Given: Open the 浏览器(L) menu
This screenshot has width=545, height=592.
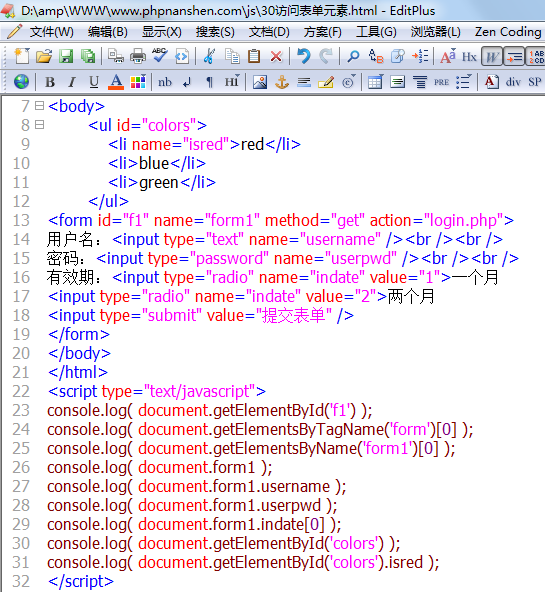Looking at the screenshot, I should tap(436, 32).
